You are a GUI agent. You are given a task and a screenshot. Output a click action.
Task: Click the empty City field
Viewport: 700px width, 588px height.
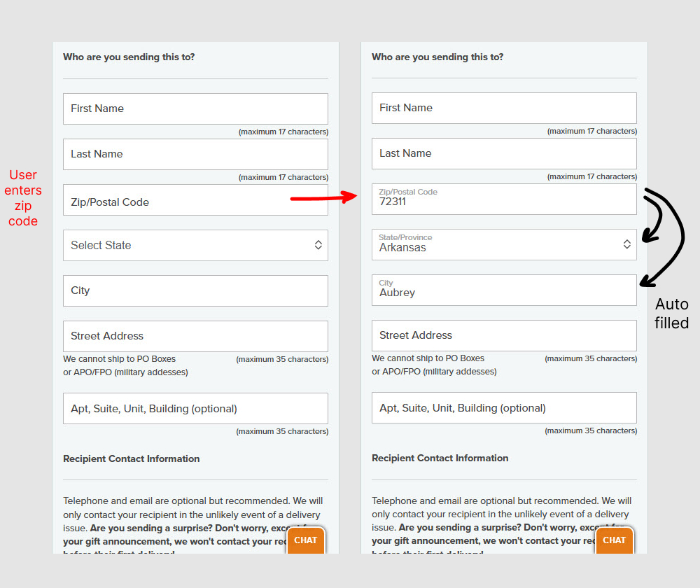(195, 290)
